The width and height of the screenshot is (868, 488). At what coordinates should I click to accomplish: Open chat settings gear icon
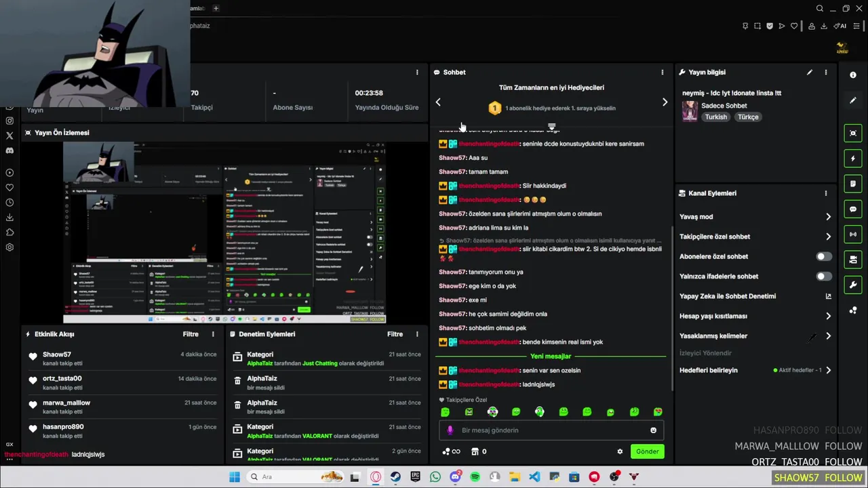pyautogui.click(x=620, y=451)
